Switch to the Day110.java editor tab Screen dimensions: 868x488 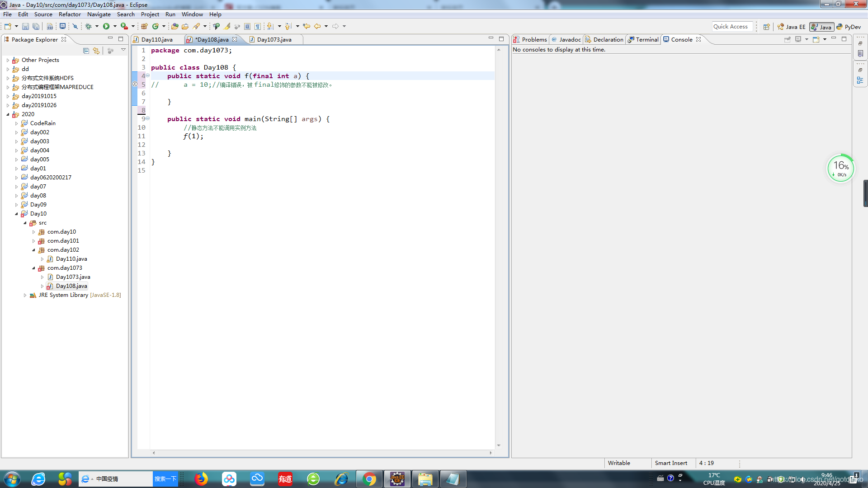157,39
